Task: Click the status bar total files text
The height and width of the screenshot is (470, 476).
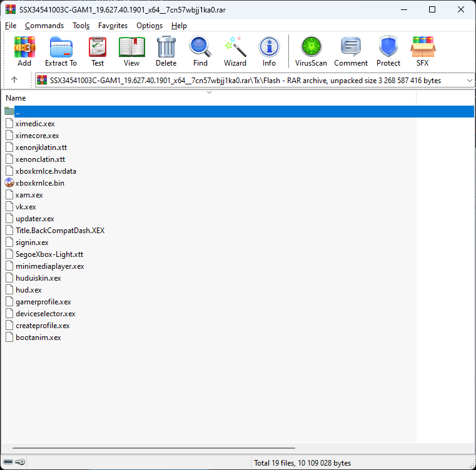Action: pyautogui.click(x=302, y=462)
